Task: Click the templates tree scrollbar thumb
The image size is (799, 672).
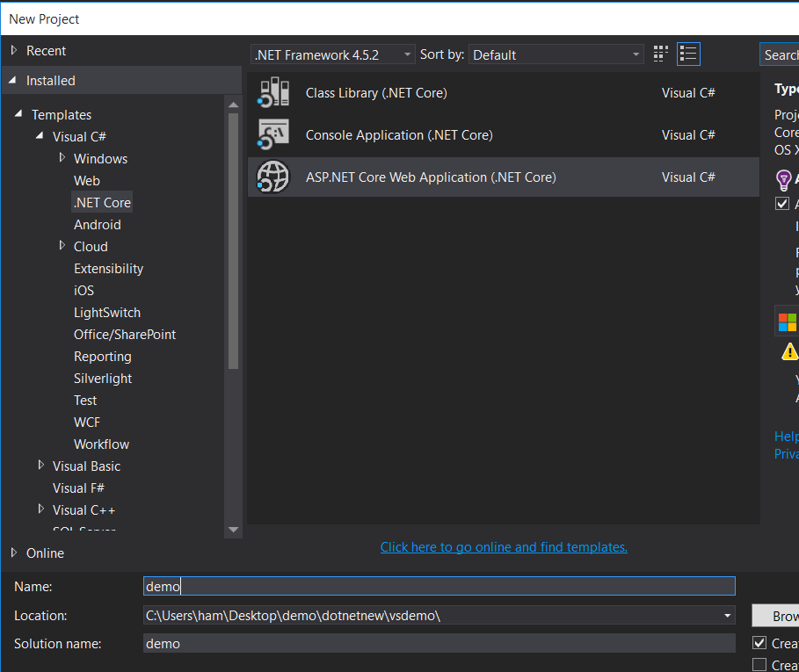Action: coord(234,241)
